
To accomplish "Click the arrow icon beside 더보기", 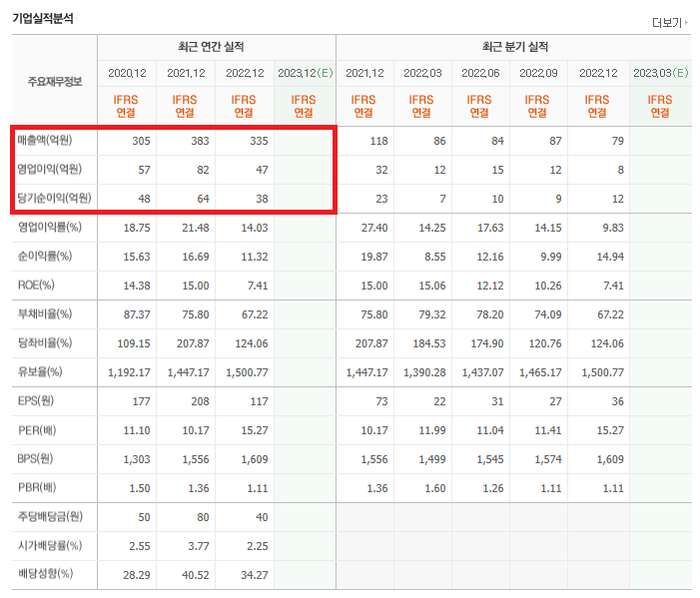I will (x=687, y=22).
